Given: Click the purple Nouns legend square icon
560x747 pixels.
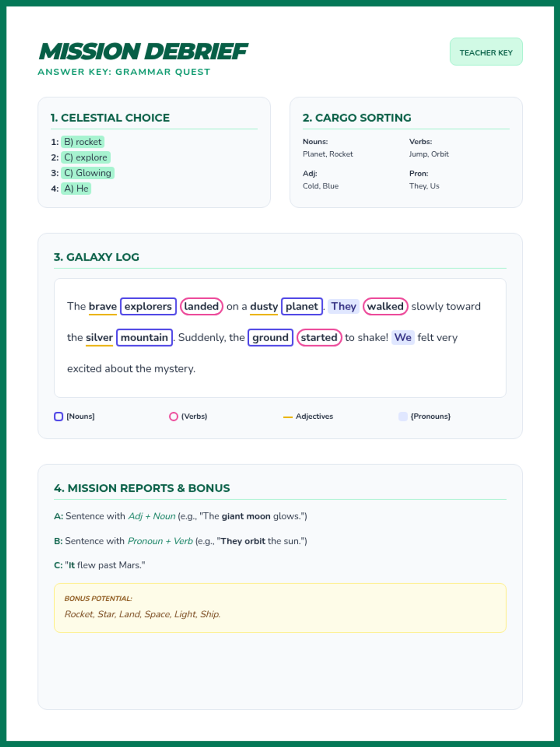Looking at the screenshot, I should pos(58,416).
